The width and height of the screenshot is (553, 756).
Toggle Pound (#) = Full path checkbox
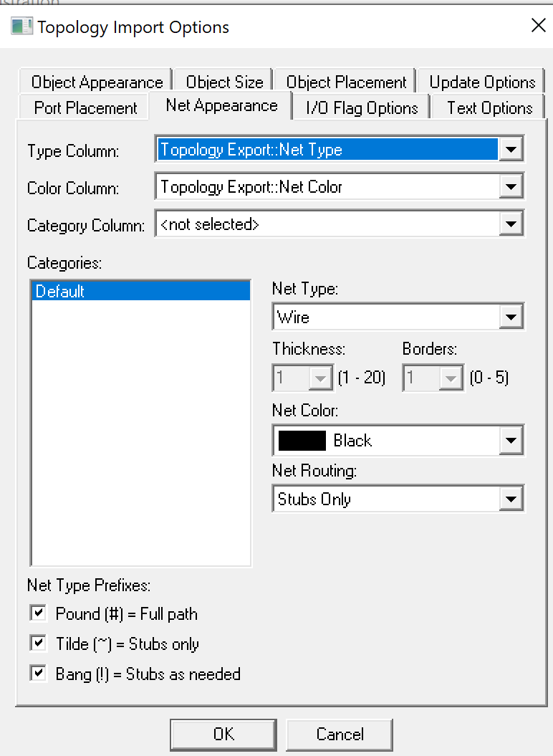tap(38, 613)
